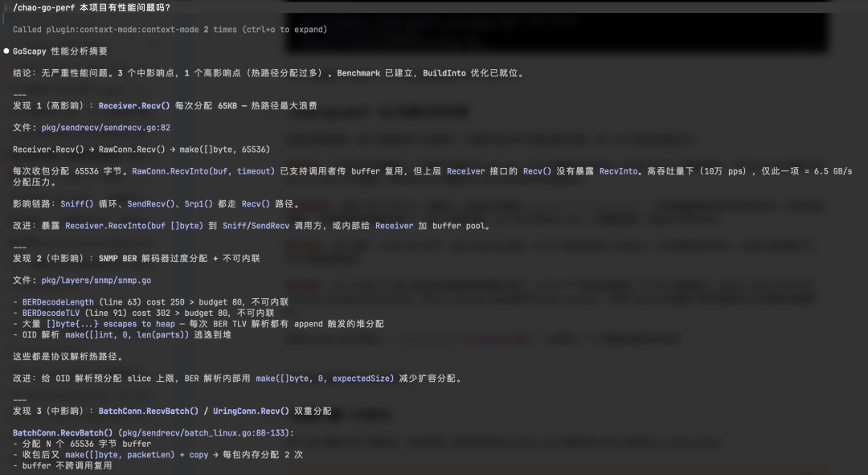Click the "结论" label on the summary line
Image resolution: width=868 pixels, height=475 pixels.
pos(23,73)
